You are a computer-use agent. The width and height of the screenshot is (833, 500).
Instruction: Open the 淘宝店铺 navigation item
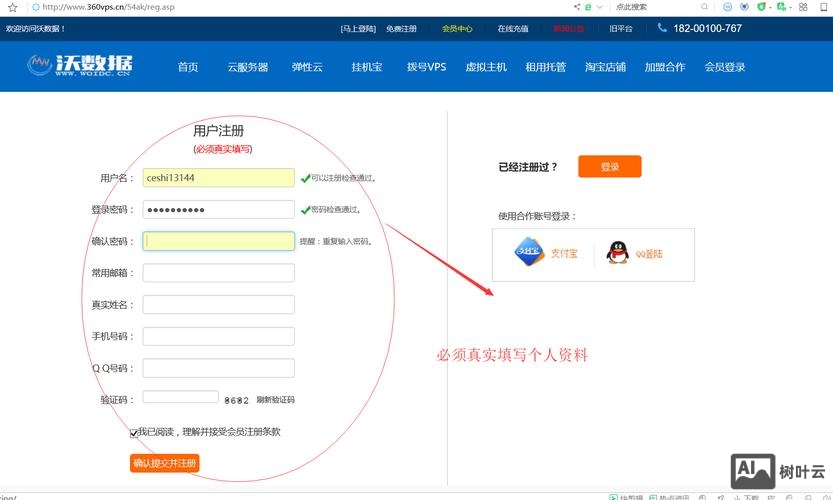(x=605, y=67)
